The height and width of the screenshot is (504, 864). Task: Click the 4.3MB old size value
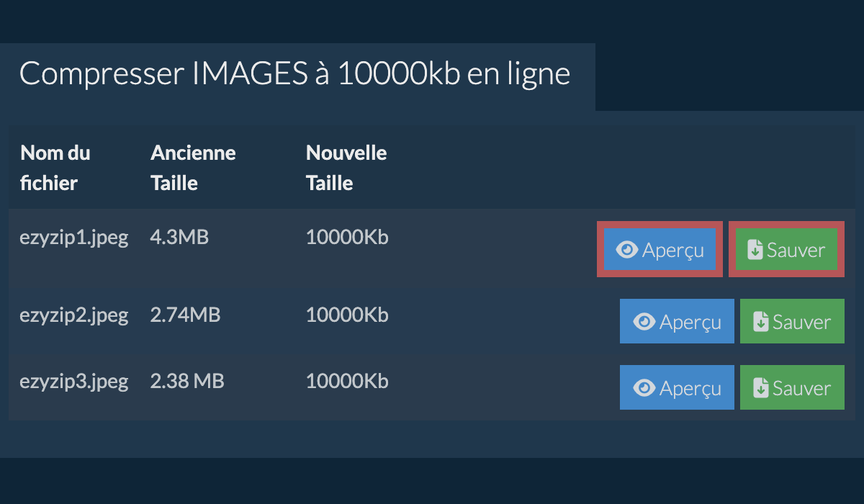point(179,237)
